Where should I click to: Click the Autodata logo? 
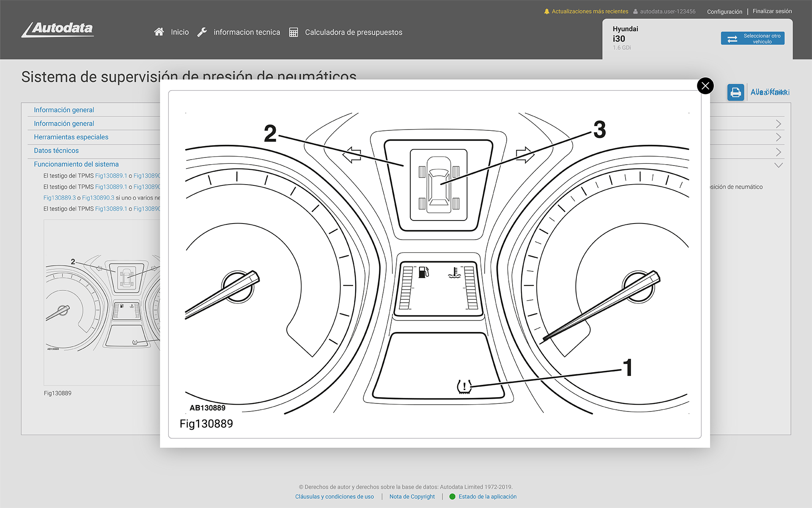tap(58, 29)
